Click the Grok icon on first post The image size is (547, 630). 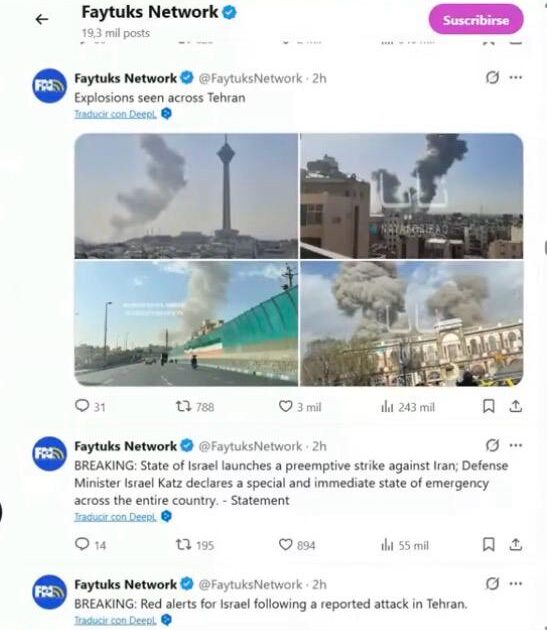coord(492,77)
